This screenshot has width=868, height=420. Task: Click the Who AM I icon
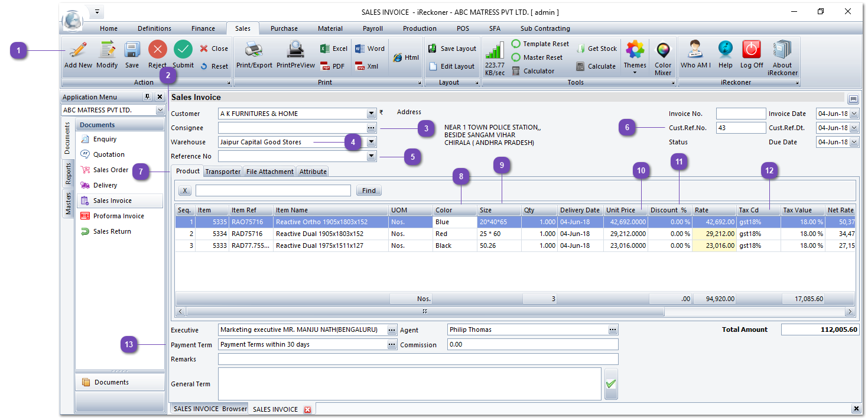coord(695,50)
